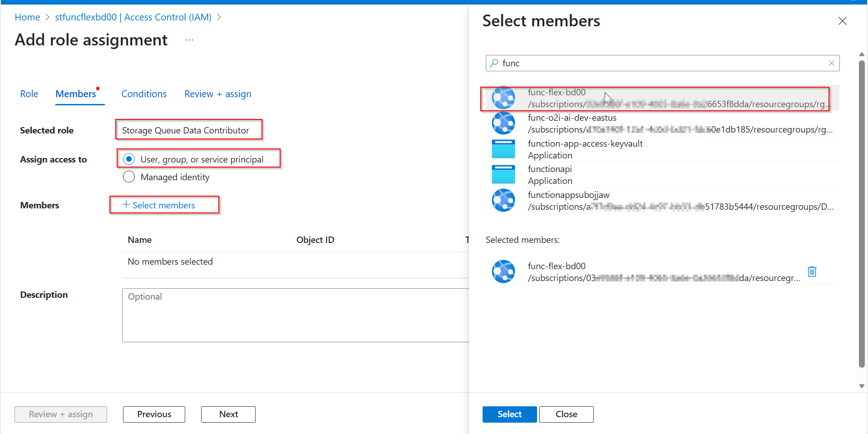Image resolution: width=868 pixels, height=434 pixels.
Task: Click the Review + assign bottom button
Action: (x=61, y=414)
